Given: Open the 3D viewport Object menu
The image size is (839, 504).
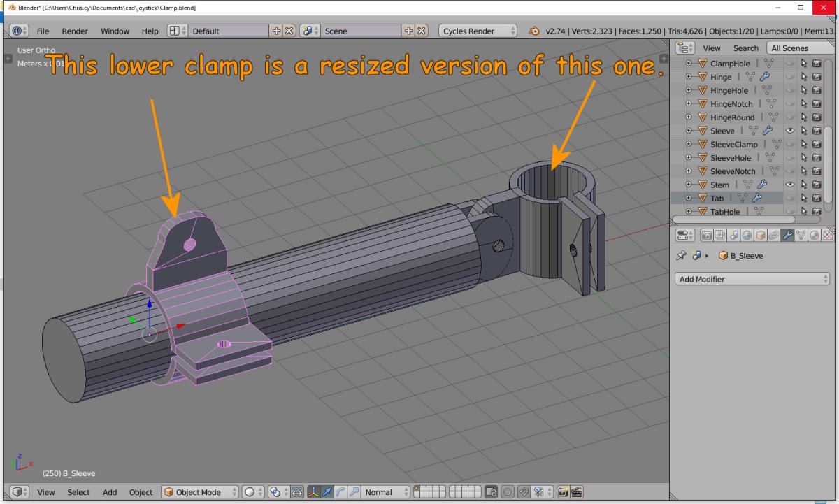Looking at the screenshot, I should (x=141, y=492).
